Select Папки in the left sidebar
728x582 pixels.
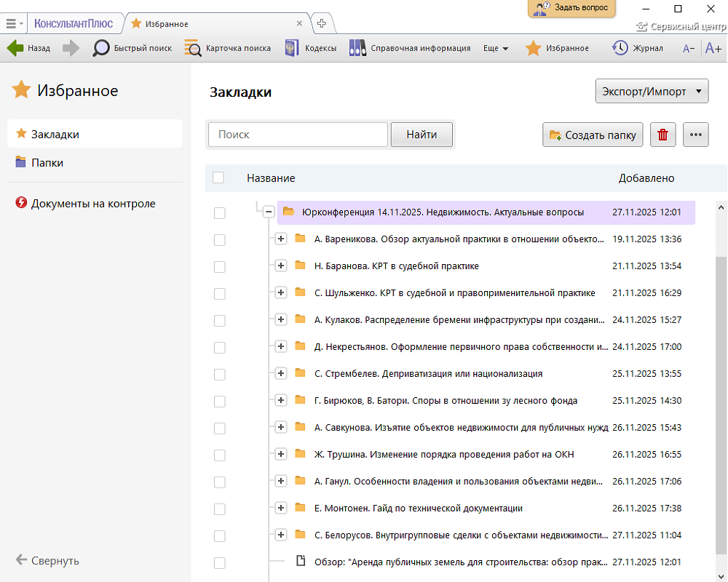pos(47,163)
